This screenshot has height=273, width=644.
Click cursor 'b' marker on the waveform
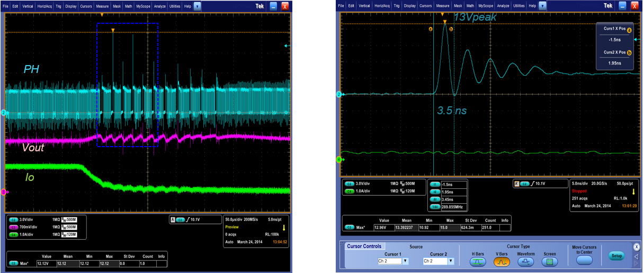coord(451,29)
